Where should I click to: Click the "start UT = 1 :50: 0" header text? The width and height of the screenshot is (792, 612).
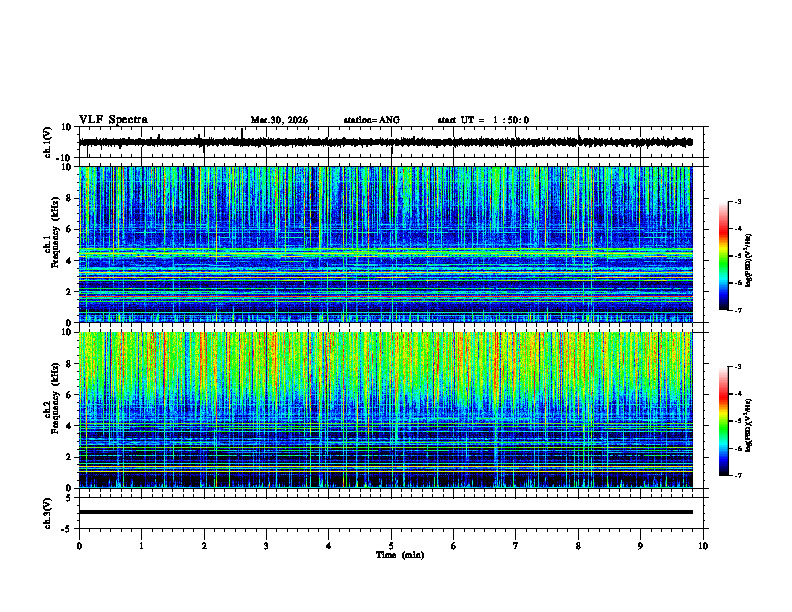[x=483, y=120]
